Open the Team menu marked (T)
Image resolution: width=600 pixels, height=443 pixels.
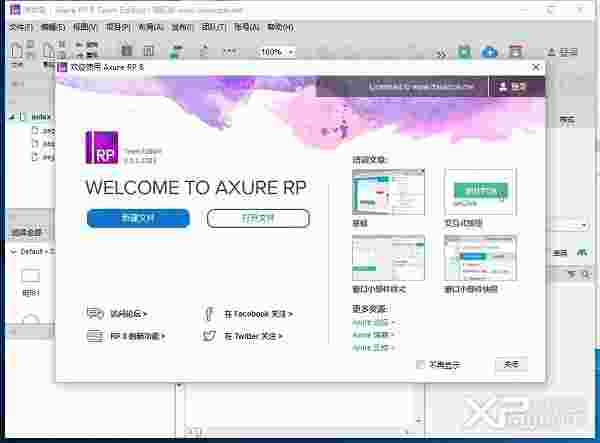click(x=214, y=28)
